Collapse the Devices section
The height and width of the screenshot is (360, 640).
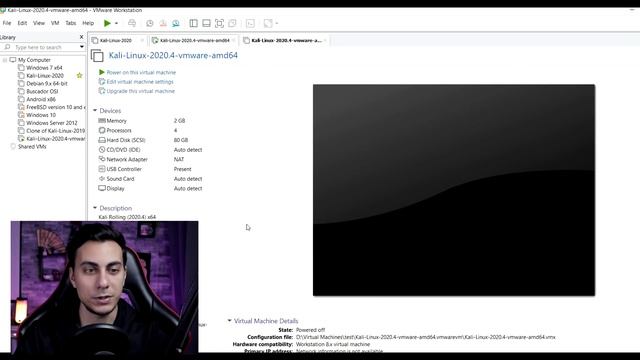(95, 111)
